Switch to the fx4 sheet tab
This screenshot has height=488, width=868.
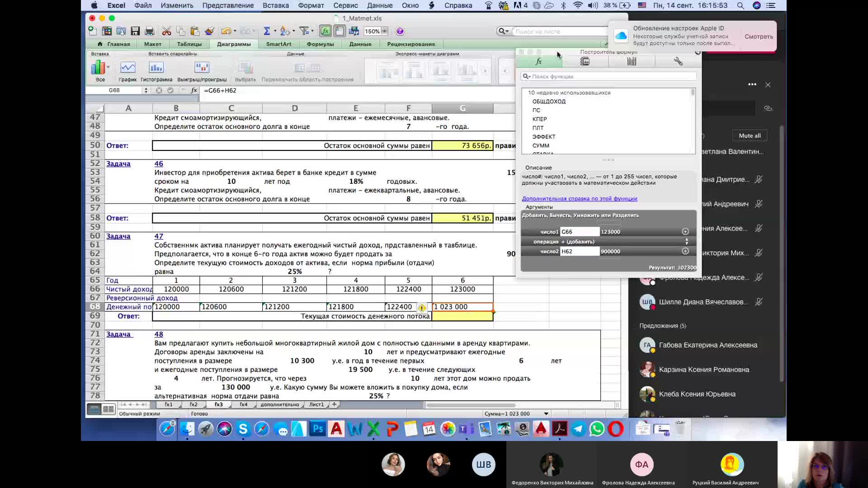click(x=243, y=404)
